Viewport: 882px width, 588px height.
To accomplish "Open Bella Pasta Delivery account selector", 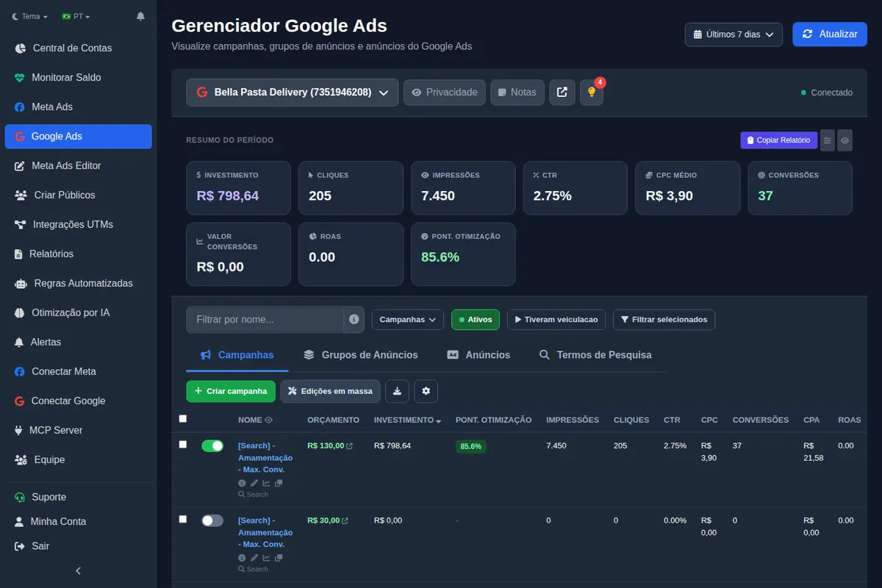I will (x=292, y=93).
